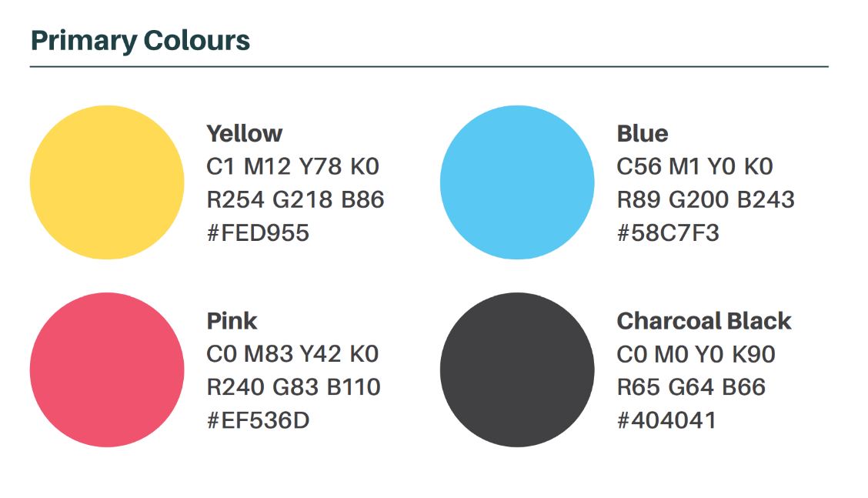Viewport: 868px width, 498px height.
Task: Select the hex code #58C7F3
Action: (x=668, y=233)
